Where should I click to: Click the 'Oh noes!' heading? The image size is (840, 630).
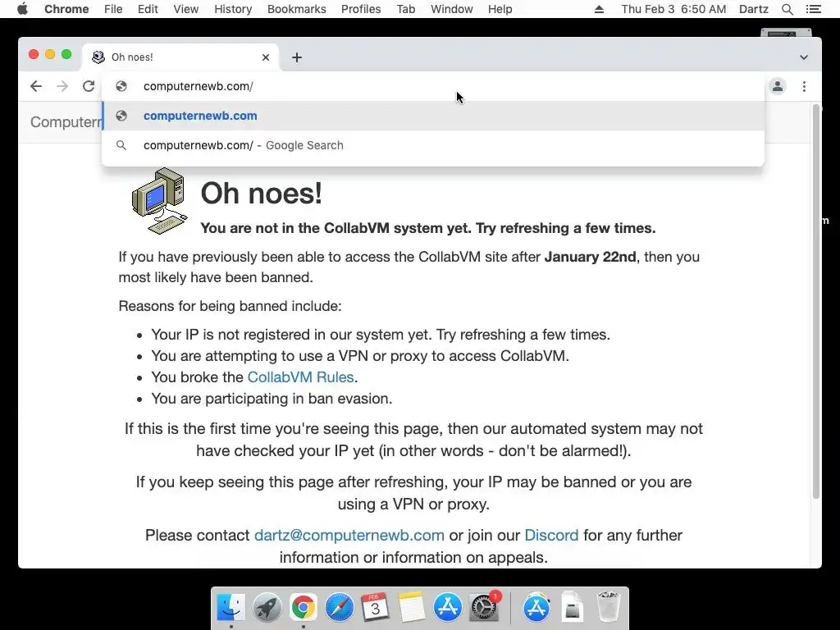(x=262, y=193)
